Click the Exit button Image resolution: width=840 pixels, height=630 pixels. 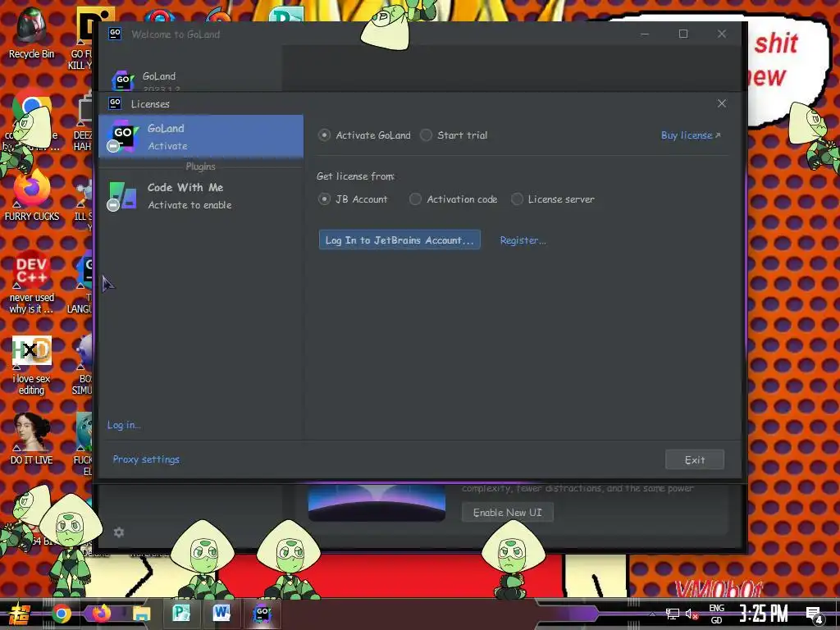click(694, 459)
